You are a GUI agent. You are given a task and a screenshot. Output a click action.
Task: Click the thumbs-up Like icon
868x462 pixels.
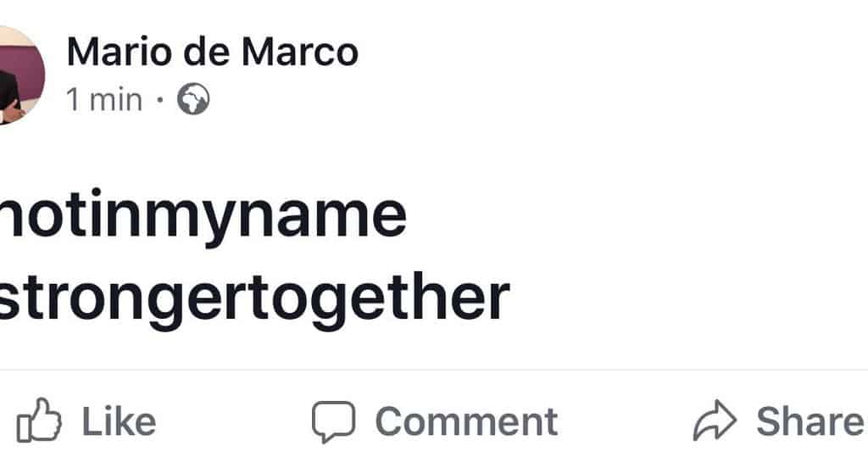point(39,420)
